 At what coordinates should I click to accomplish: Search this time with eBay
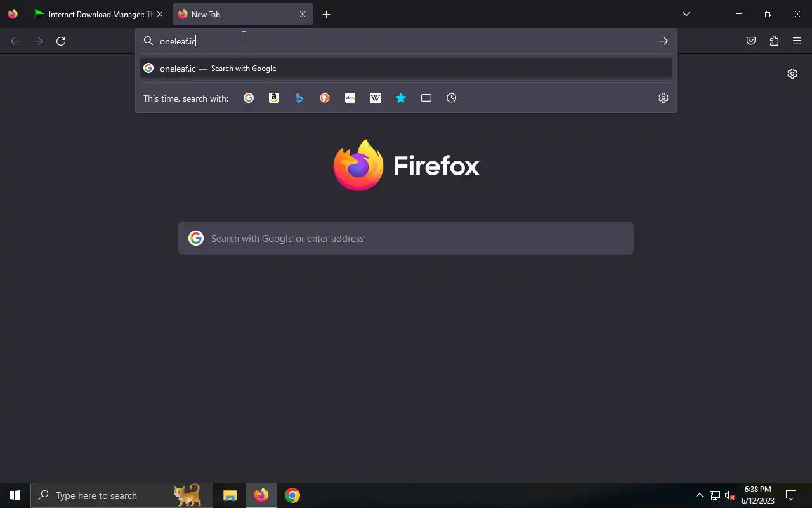pyautogui.click(x=350, y=98)
